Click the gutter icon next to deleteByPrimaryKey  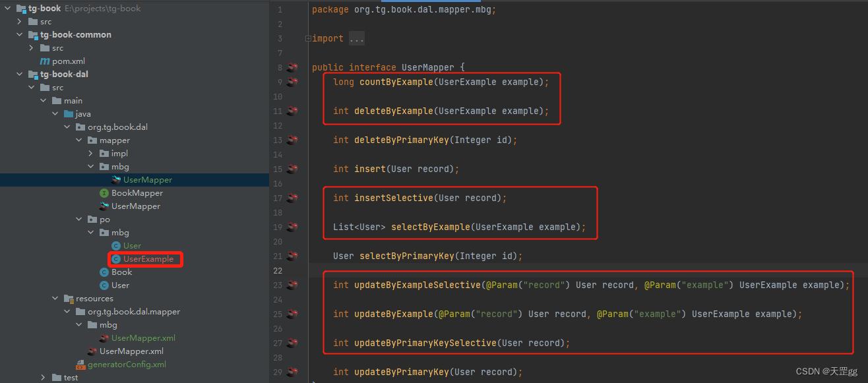pyautogui.click(x=292, y=140)
